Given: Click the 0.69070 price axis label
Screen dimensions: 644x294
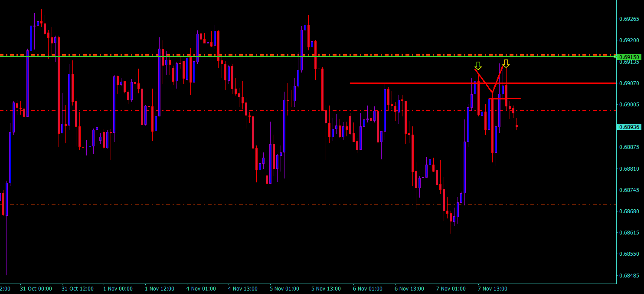Looking at the screenshot, I should [629, 83].
